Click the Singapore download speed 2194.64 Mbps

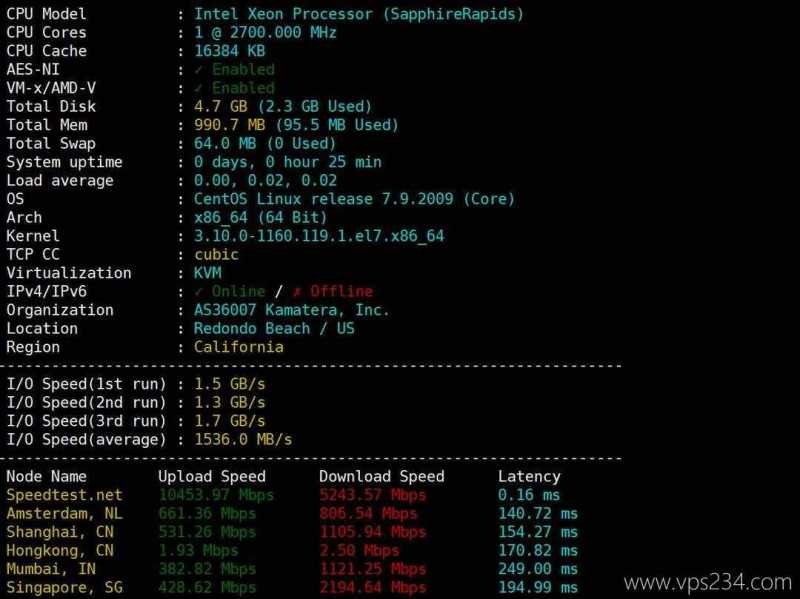pyautogui.click(x=372, y=587)
